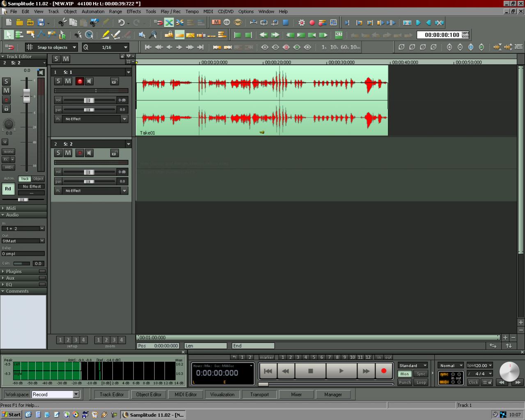
Task: Solo track 2 with its S button
Action: pyautogui.click(x=58, y=153)
